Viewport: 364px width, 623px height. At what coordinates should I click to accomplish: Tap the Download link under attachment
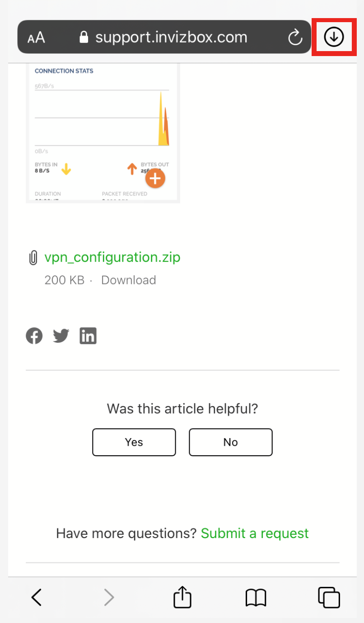coord(128,280)
